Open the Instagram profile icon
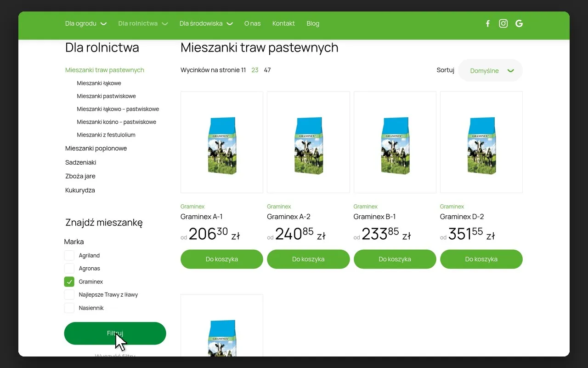 (x=503, y=23)
